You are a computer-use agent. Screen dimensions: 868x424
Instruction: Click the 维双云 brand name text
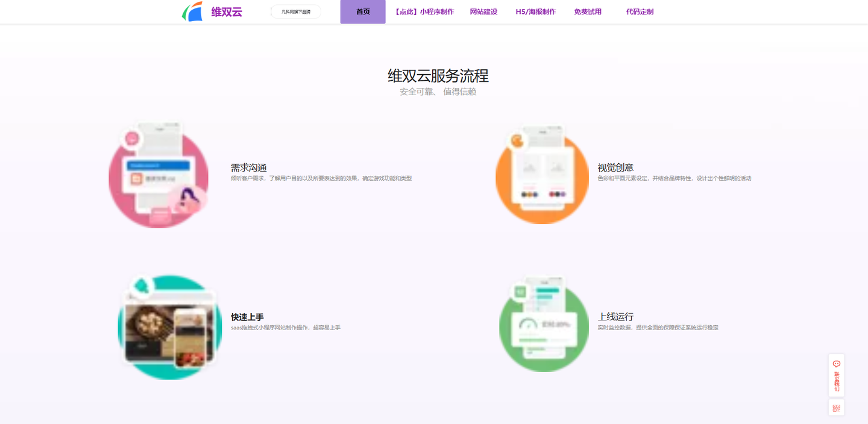click(227, 11)
